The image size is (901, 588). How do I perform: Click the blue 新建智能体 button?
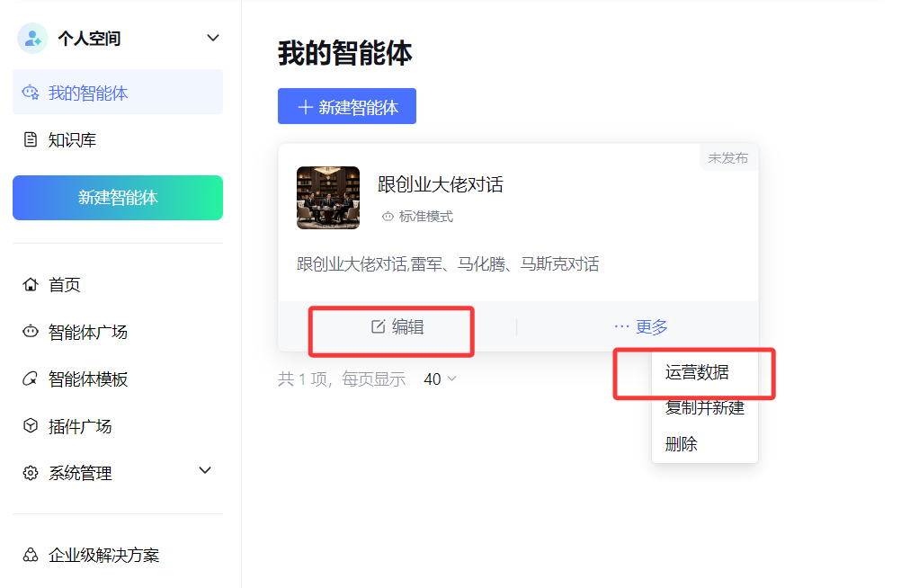(x=346, y=106)
